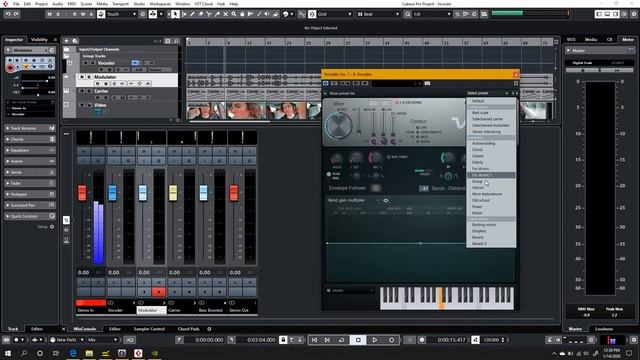Toggle record enable on Modulator mixer channel
The width and height of the screenshot is (640, 360).
(x=159, y=292)
